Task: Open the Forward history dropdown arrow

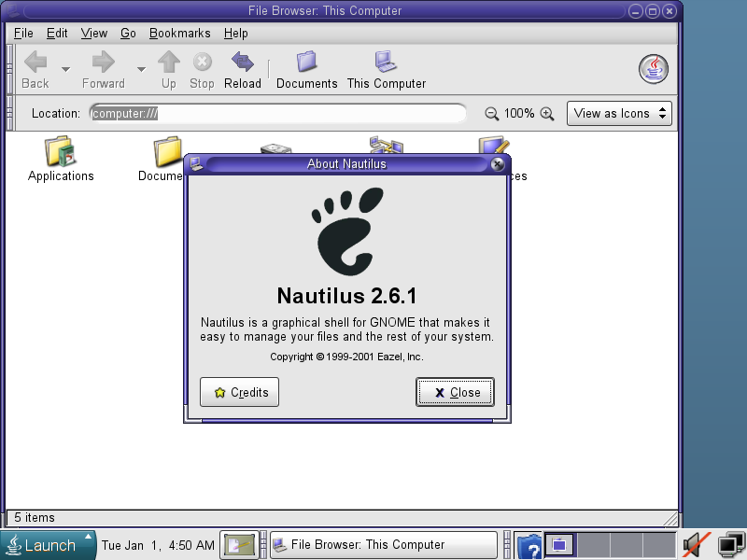Action: (141, 69)
